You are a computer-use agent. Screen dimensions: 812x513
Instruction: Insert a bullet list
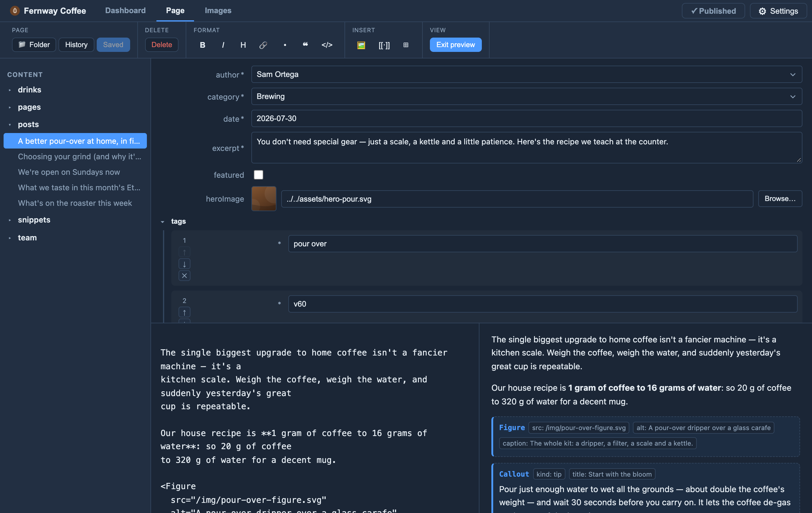pos(285,45)
